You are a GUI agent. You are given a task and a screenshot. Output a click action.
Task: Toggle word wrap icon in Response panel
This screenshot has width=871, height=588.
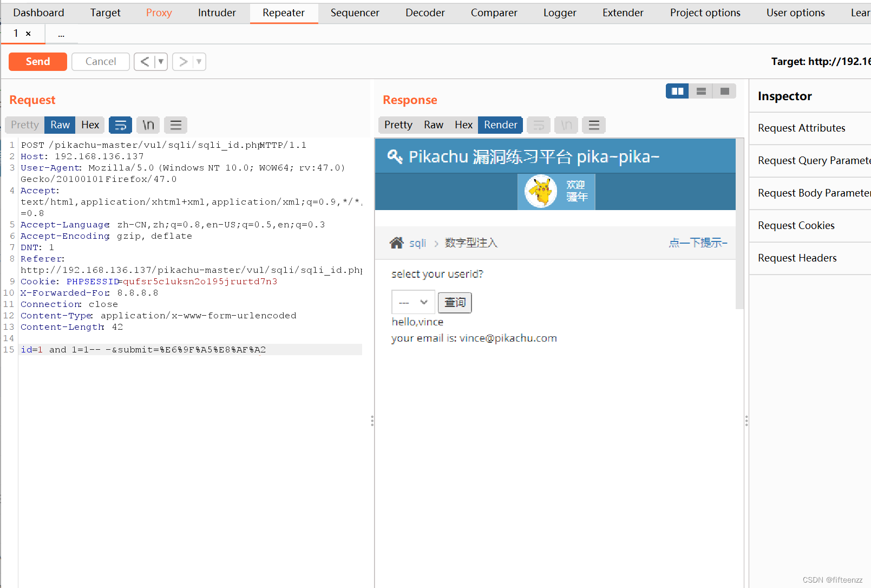(539, 125)
